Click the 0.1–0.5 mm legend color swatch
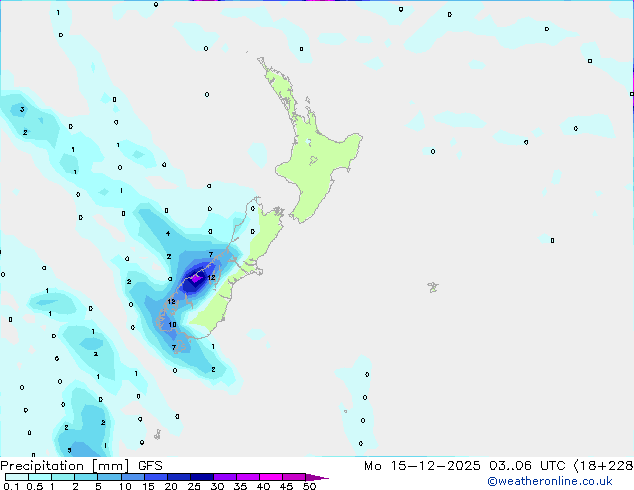Image resolution: width=634 pixels, height=490 pixels. click(x=17, y=477)
